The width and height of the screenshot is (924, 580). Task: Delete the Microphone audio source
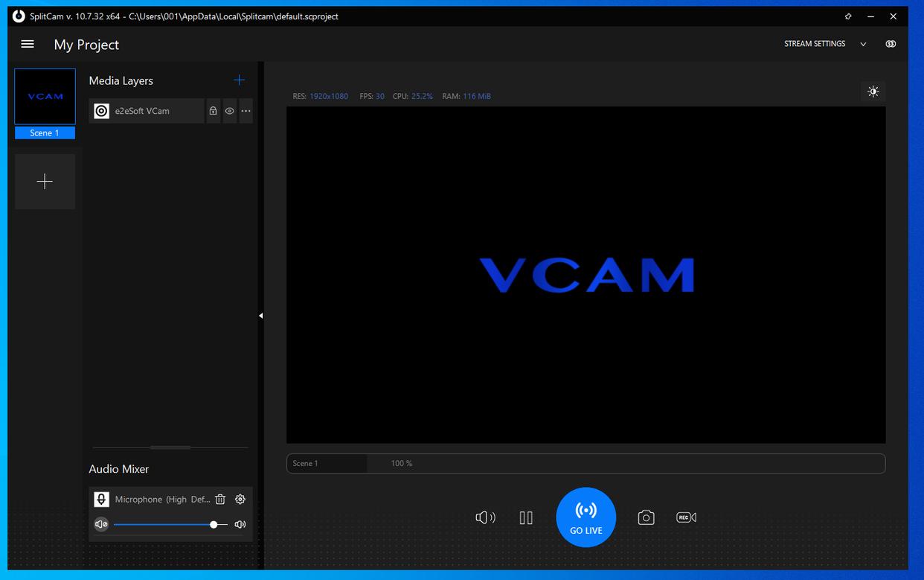tap(220, 500)
